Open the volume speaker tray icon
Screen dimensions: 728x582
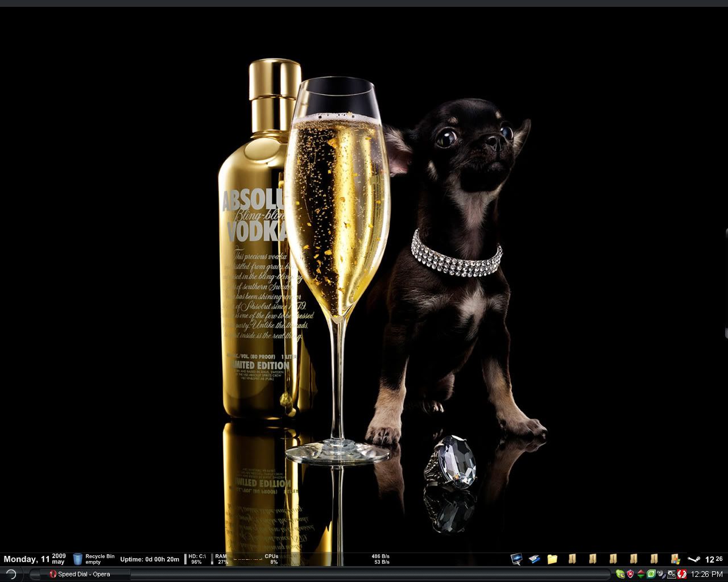661,574
